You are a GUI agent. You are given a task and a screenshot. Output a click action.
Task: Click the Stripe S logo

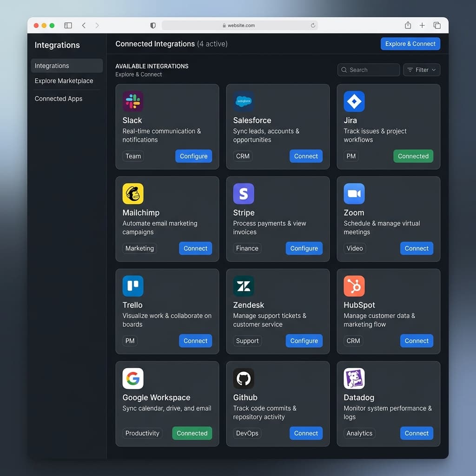[x=244, y=194]
